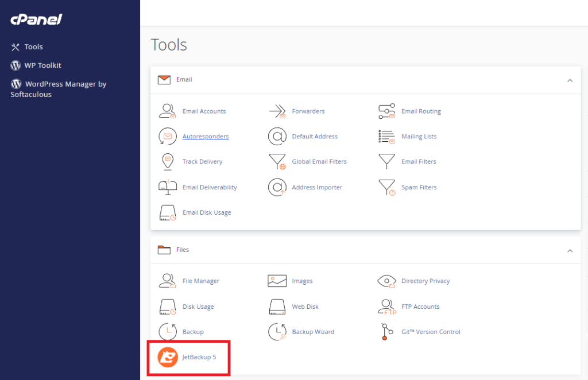588x380 pixels.
Task: Open the Git Version Control link
Action: (431, 332)
